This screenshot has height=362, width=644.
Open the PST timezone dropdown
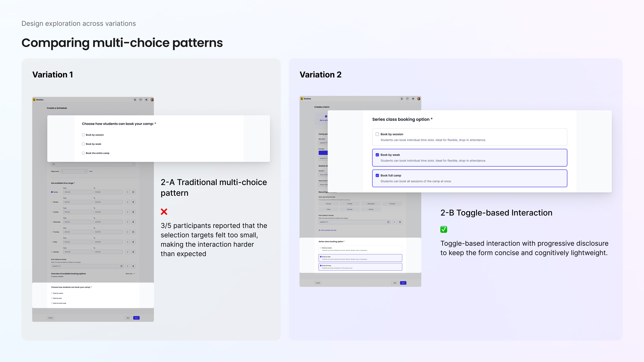93,164
